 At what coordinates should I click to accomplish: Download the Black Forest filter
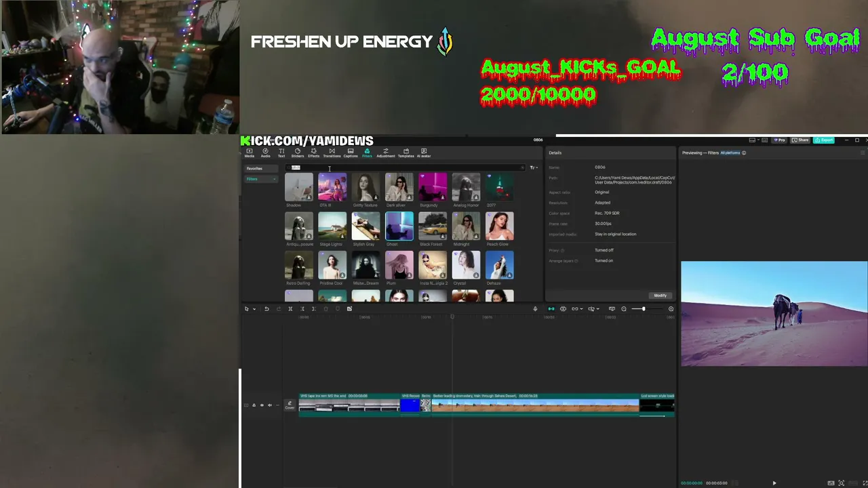[x=443, y=237]
